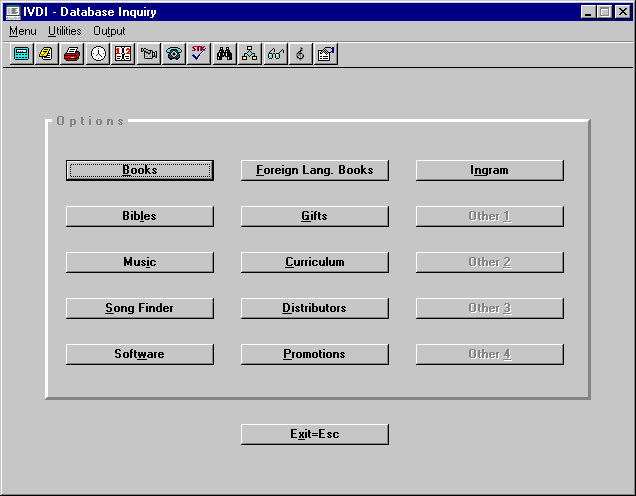The width and height of the screenshot is (636, 496).
Task: Open the Ingram database
Action: [x=490, y=170]
